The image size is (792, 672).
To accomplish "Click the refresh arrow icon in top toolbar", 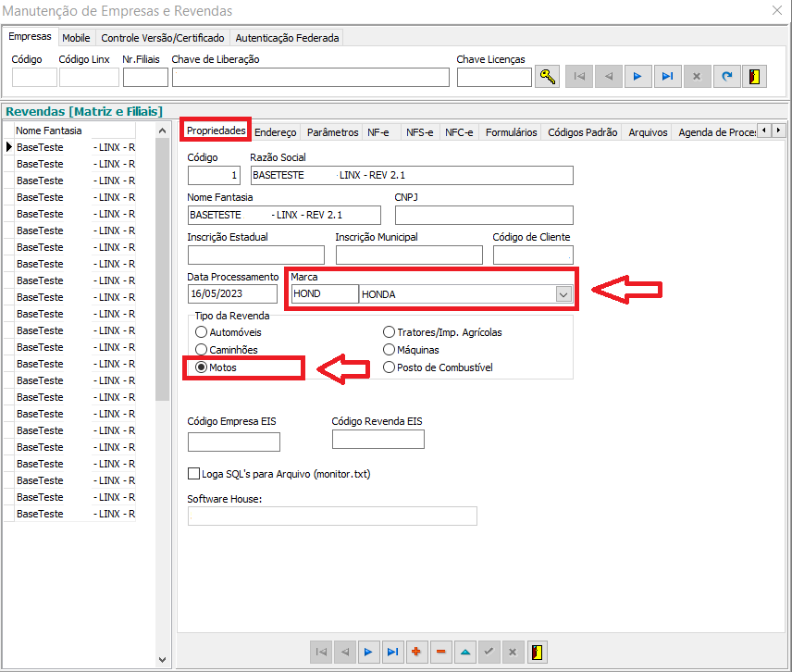I will coord(727,77).
